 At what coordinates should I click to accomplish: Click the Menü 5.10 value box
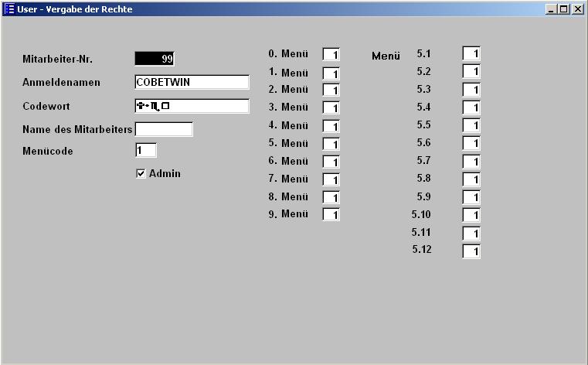[471, 215]
